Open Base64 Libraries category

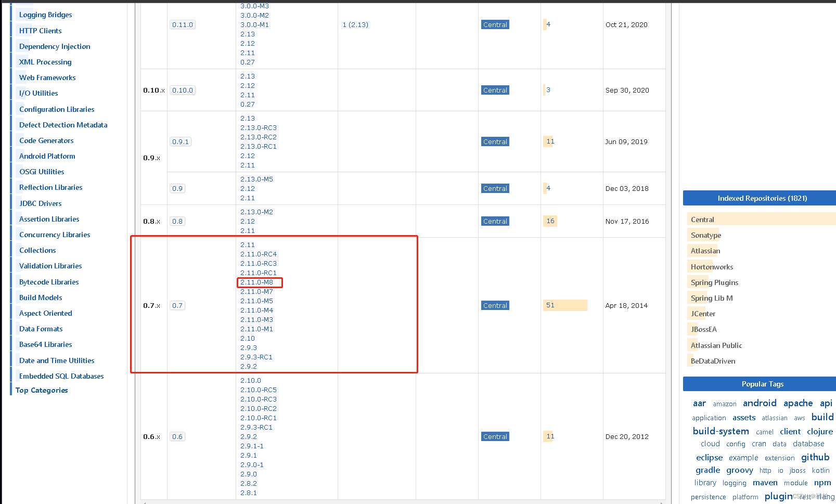click(45, 344)
